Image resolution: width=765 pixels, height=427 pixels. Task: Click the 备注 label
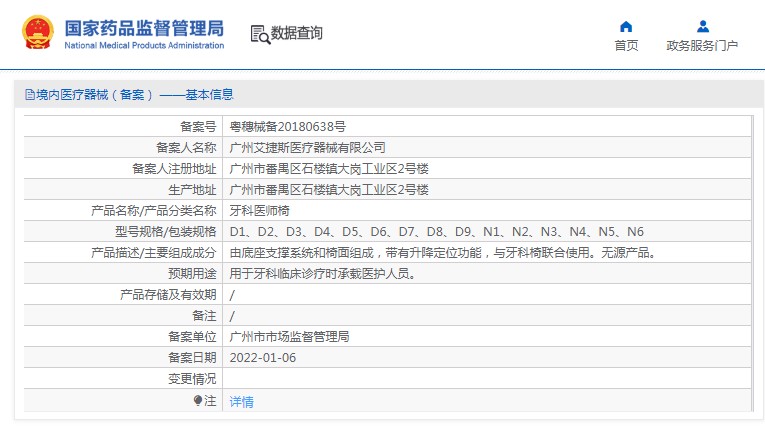204,316
